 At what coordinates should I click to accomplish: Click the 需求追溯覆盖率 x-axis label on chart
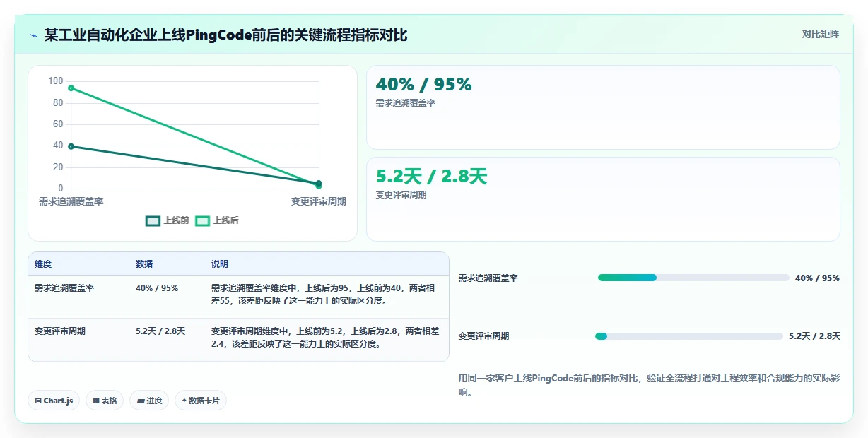[71, 201]
